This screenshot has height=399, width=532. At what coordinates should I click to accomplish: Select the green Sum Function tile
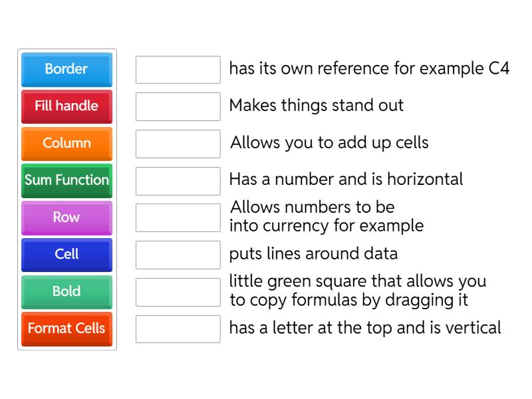tap(66, 180)
